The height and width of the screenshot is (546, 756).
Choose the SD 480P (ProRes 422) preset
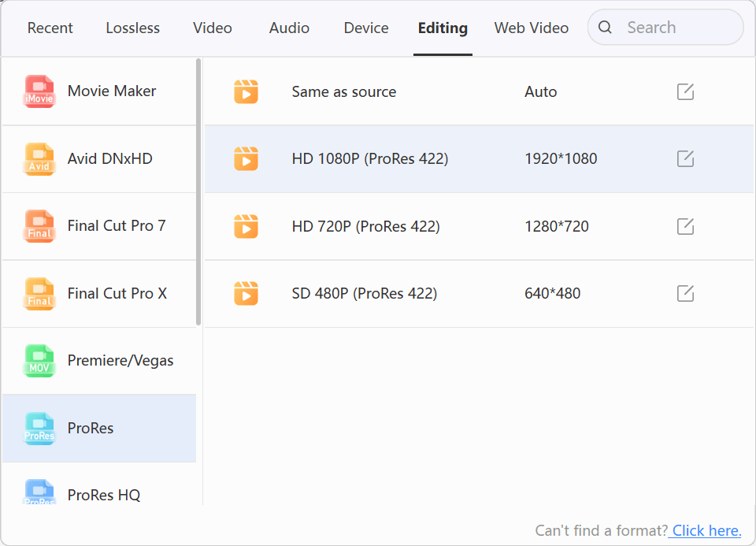[479, 293]
